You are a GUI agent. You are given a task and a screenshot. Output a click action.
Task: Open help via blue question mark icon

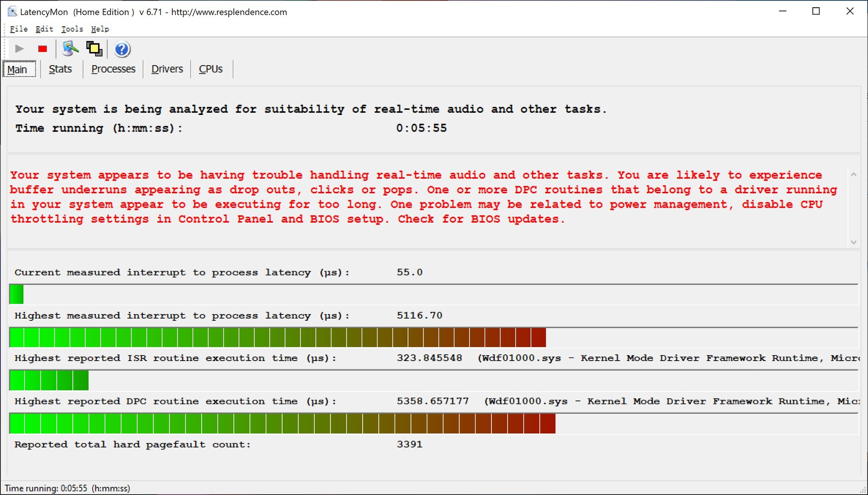pyautogui.click(x=122, y=49)
